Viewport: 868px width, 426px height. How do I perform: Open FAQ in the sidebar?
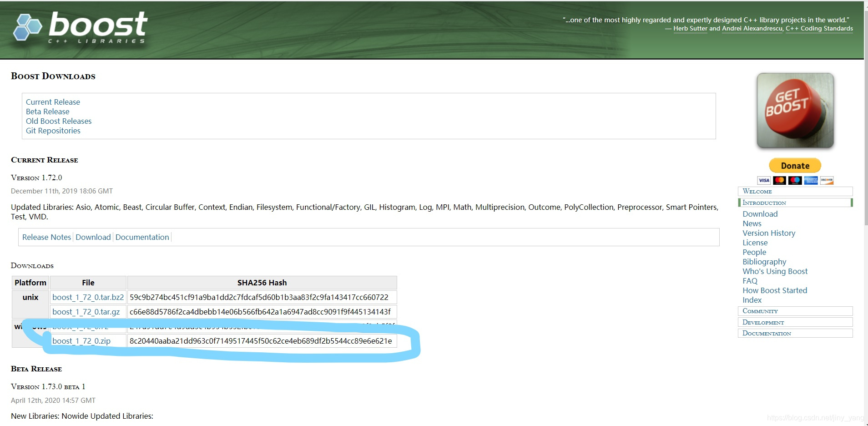(750, 281)
